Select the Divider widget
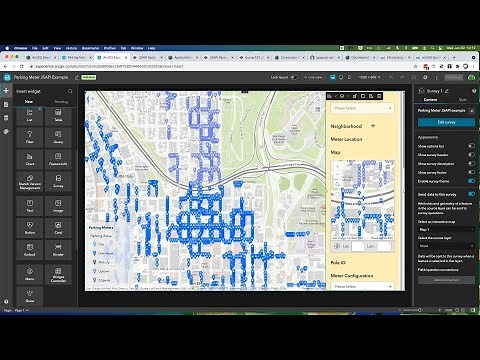Image resolution: width=480 pixels, height=360 pixels. pos(58,250)
